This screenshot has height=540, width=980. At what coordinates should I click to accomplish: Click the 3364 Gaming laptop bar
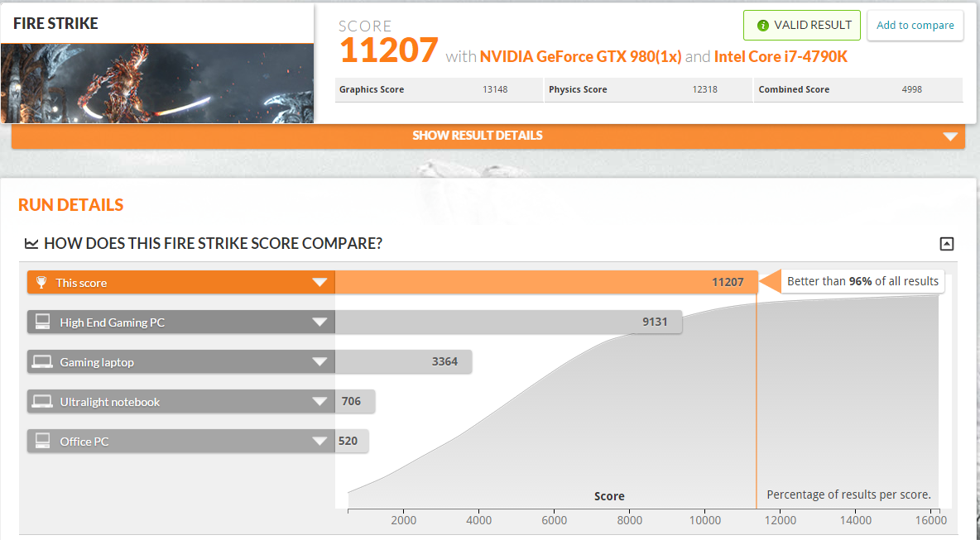tap(403, 362)
